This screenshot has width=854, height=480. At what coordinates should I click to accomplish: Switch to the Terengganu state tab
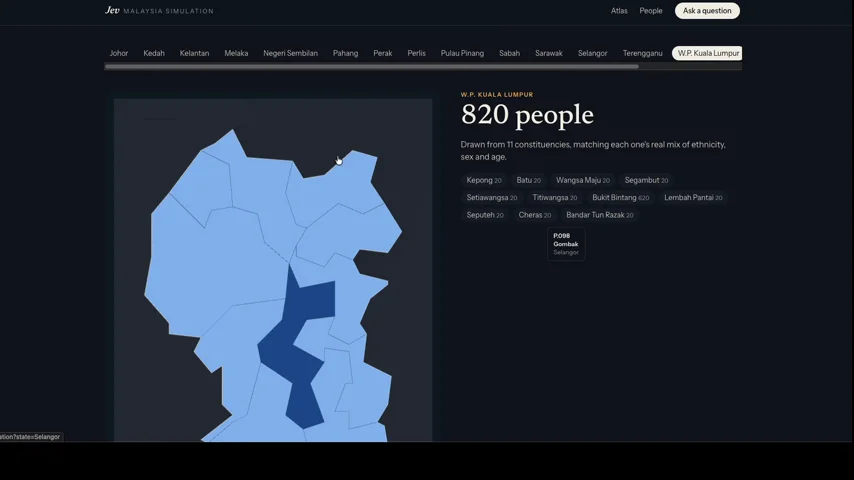tap(642, 53)
